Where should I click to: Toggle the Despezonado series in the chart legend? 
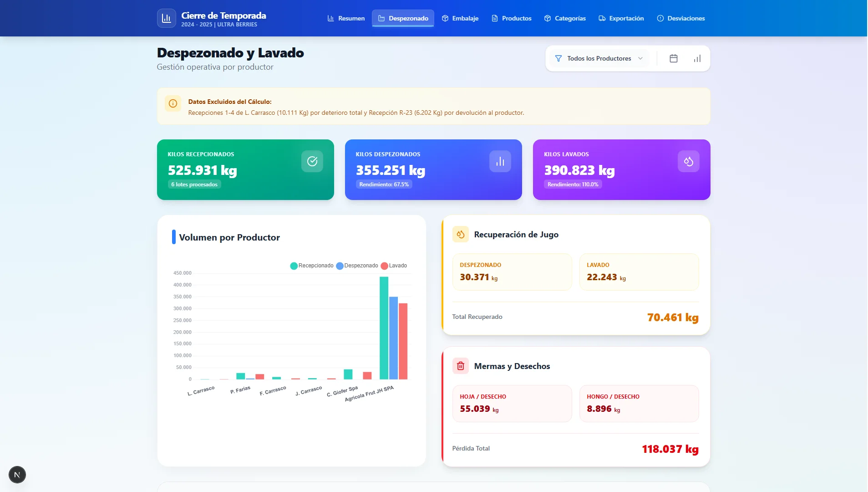358,265
